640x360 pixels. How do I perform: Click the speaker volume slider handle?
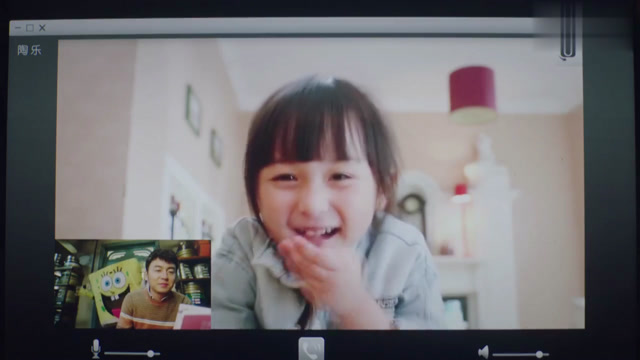pyautogui.click(x=539, y=354)
